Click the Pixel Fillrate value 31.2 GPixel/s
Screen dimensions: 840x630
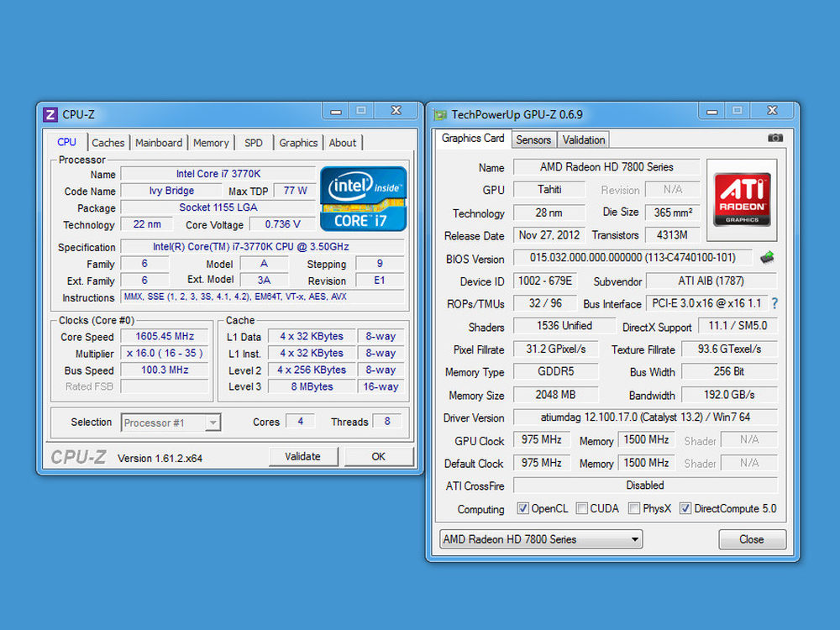click(x=555, y=349)
